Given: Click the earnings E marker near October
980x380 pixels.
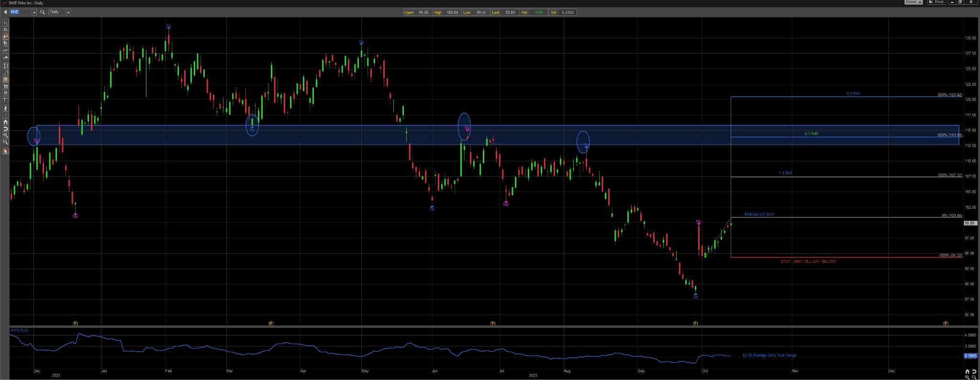Looking at the screenshot, I should pyautogui.click(x=695, y=324).
